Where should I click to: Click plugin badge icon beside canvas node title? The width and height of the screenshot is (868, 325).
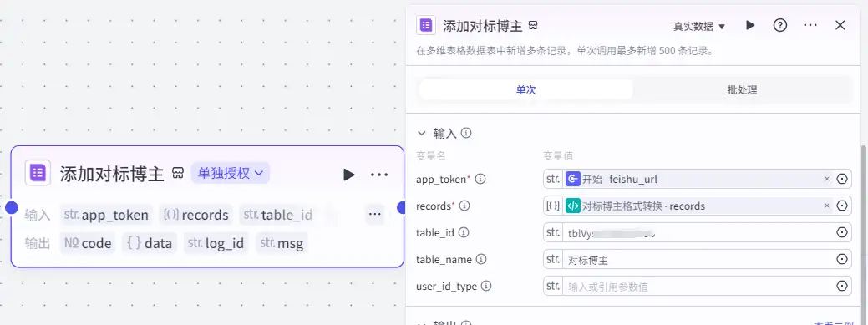178,174
